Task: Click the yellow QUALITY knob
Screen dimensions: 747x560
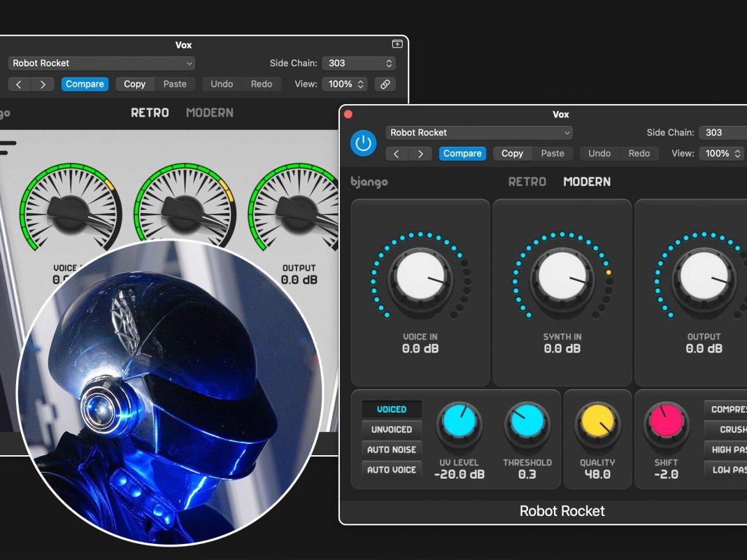Action: pos(597,423)
